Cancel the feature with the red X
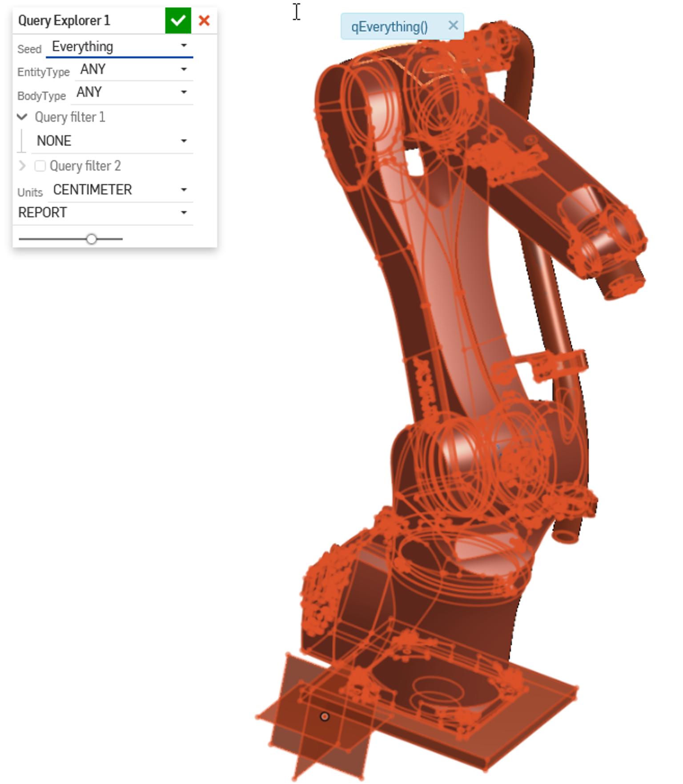 pyautogui.click(x=204, y=20)
